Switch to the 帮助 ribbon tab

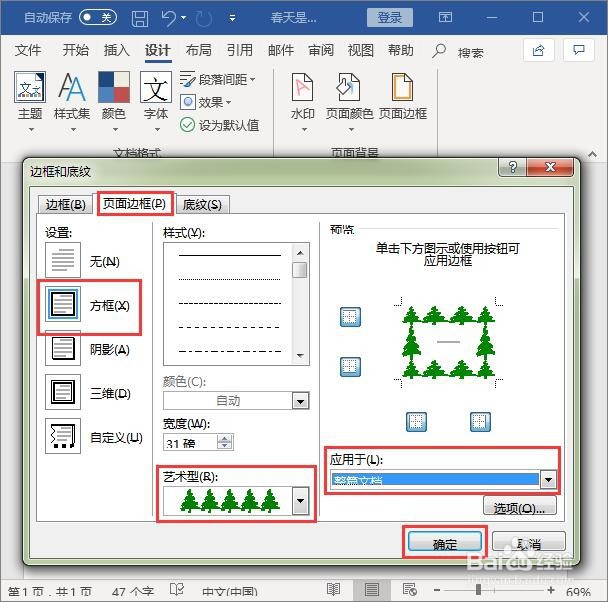(x=401, y=50)
